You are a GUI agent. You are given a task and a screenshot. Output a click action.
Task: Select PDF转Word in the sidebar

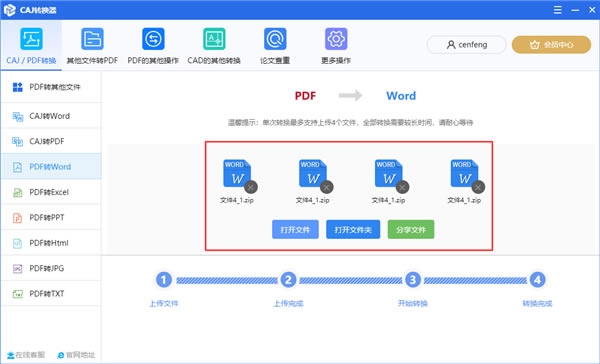click(51, 166)
